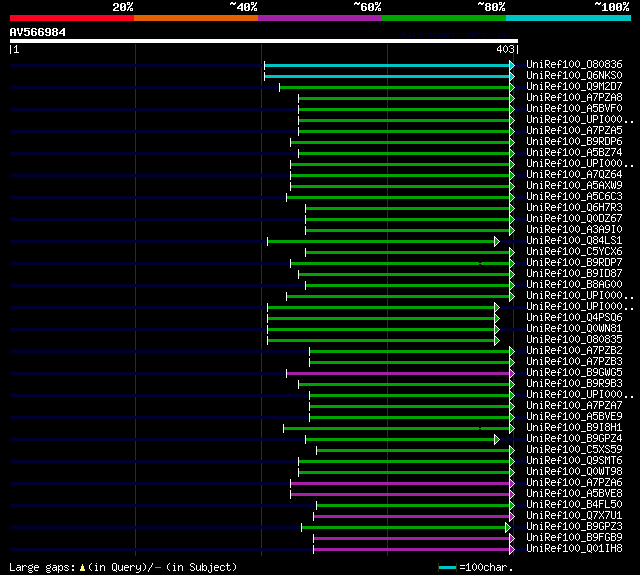Click the UniRef100_A7PZA6 label

(x=574, y=483)
